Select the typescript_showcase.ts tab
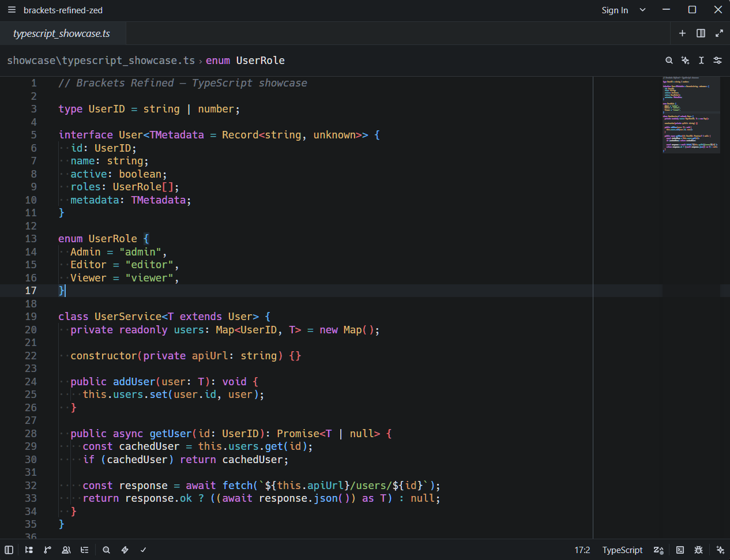730x560 pixels. (x=62, y=33)
